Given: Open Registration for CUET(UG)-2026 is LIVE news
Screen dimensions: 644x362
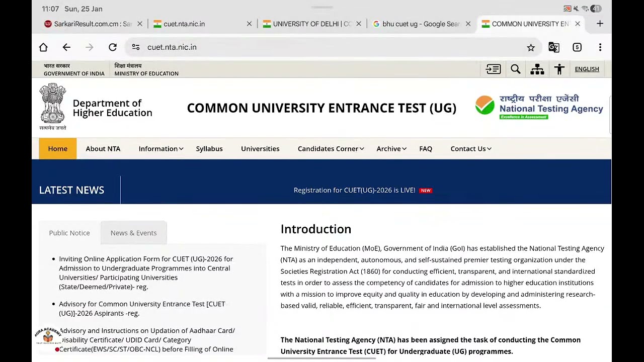Looking at the screenshot, I should [x=355, y=190].
